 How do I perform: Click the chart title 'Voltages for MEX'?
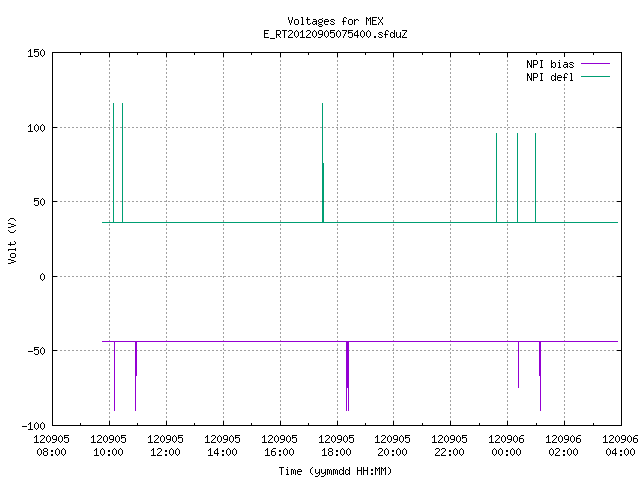coord(335,21)
